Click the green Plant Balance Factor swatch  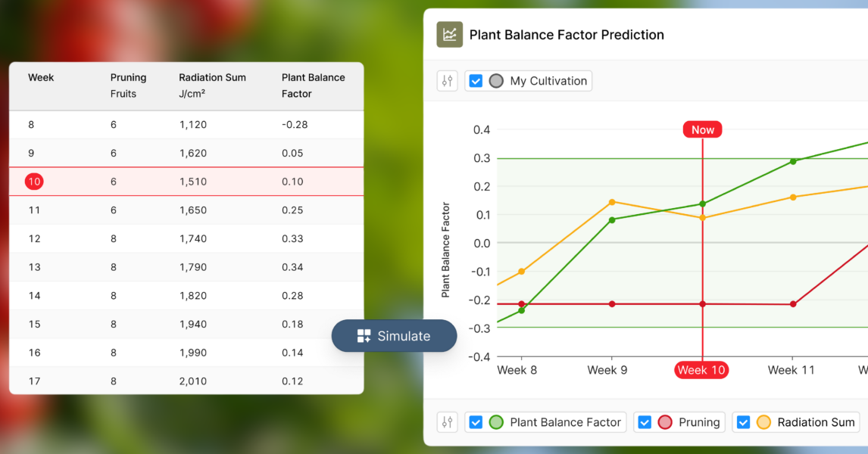click(x=497, y=422)
